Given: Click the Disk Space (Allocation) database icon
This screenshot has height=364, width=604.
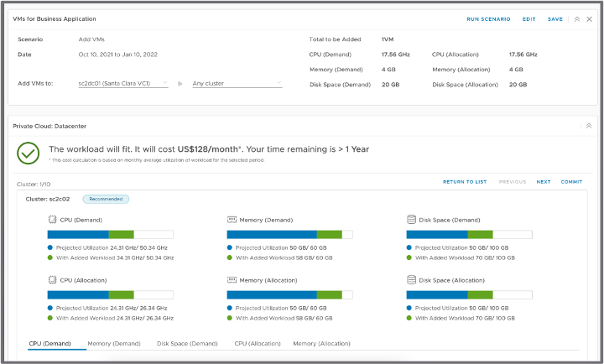Looking at the screenshot, I should 411,279.
